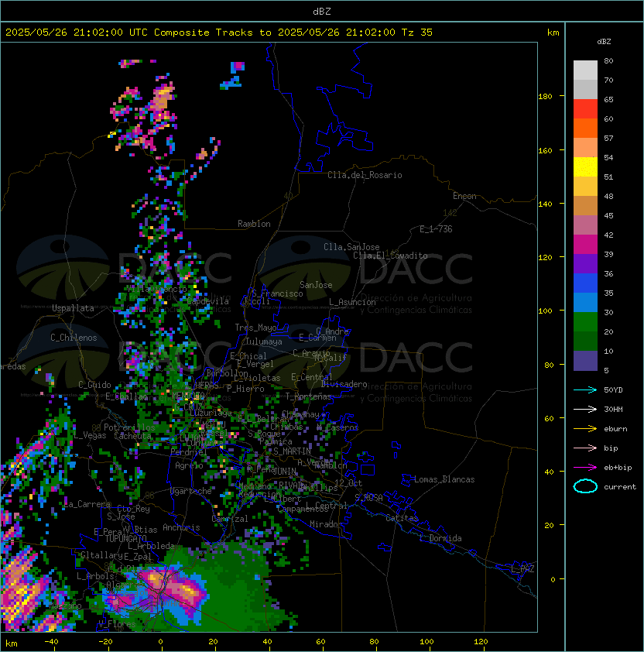Screen dimensions: 644x652
Task: Click the 'L_Asuncion' place label
Action: (x=352, y=302)
